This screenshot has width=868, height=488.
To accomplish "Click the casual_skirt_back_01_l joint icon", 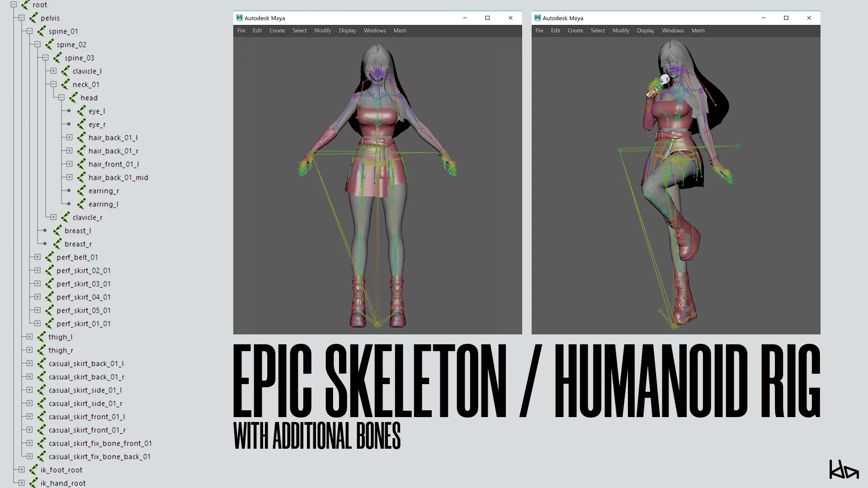I will (x=41, y=363).
